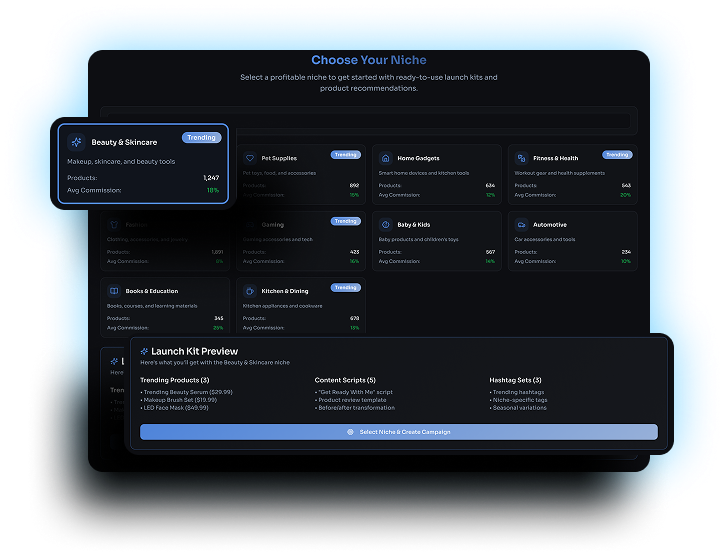Click the Books & Education book icon

pos(114,291)
